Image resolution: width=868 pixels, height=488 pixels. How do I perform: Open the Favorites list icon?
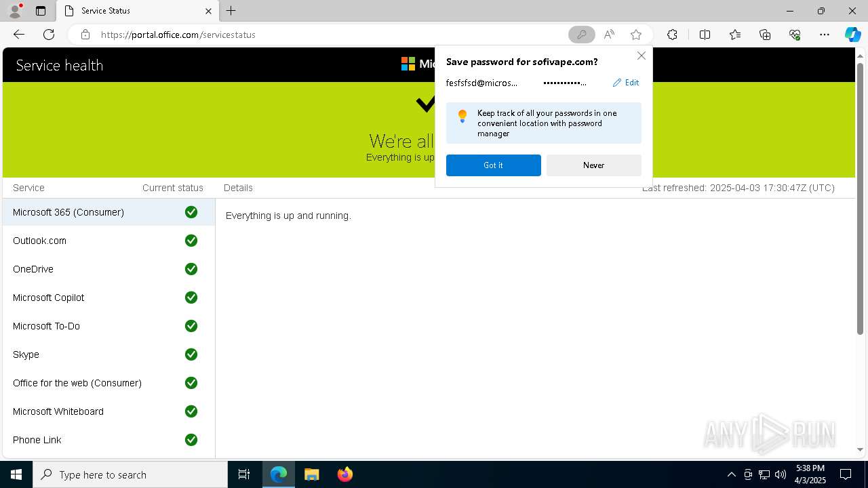735,35
